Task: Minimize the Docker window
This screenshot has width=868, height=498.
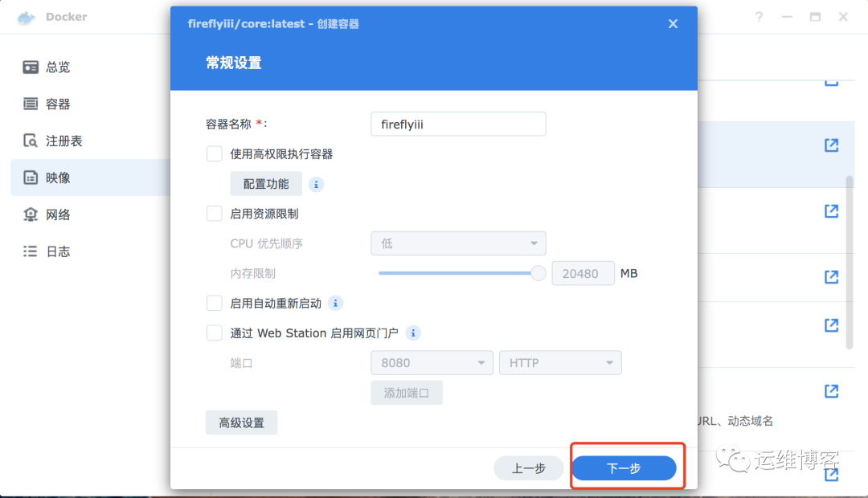Action: click(787, 17)
